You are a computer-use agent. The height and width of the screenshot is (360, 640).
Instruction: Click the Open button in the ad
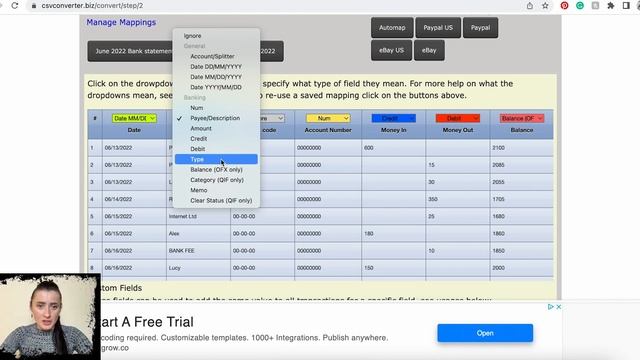click(485, 333)
